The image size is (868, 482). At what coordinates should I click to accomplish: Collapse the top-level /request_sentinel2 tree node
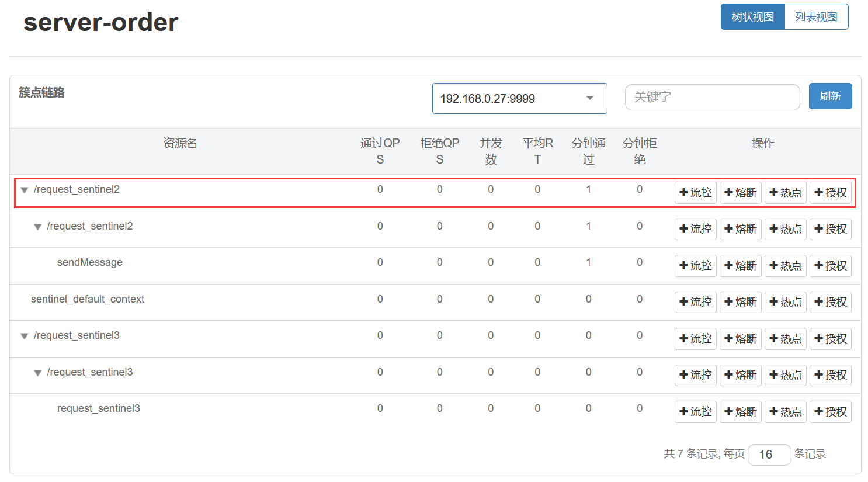click(x=25, y=190)
